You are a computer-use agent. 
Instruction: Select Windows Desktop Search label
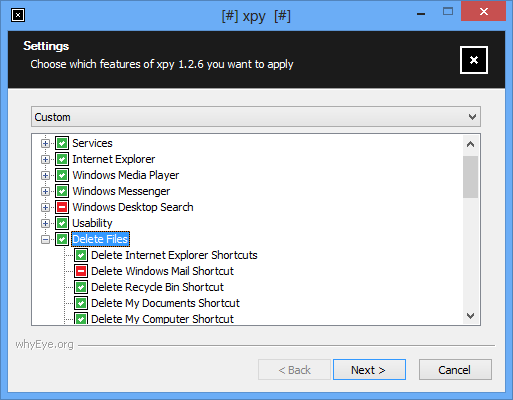coord(133,207)
